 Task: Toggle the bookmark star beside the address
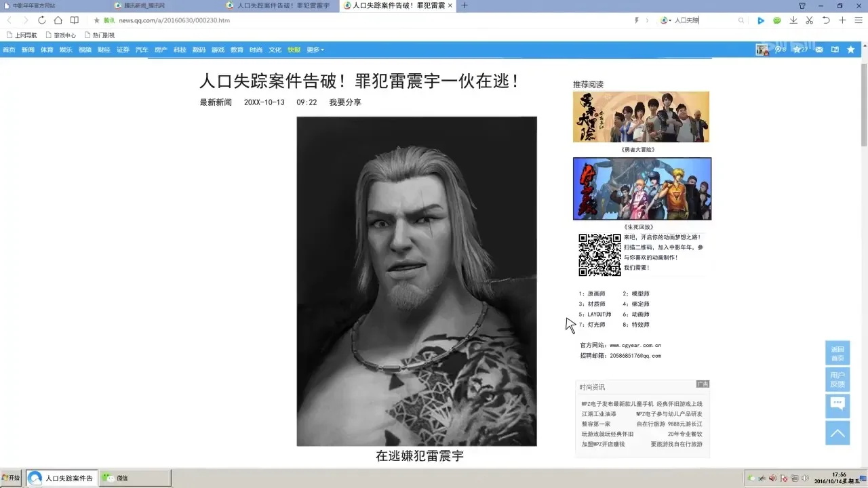(97, 20)
